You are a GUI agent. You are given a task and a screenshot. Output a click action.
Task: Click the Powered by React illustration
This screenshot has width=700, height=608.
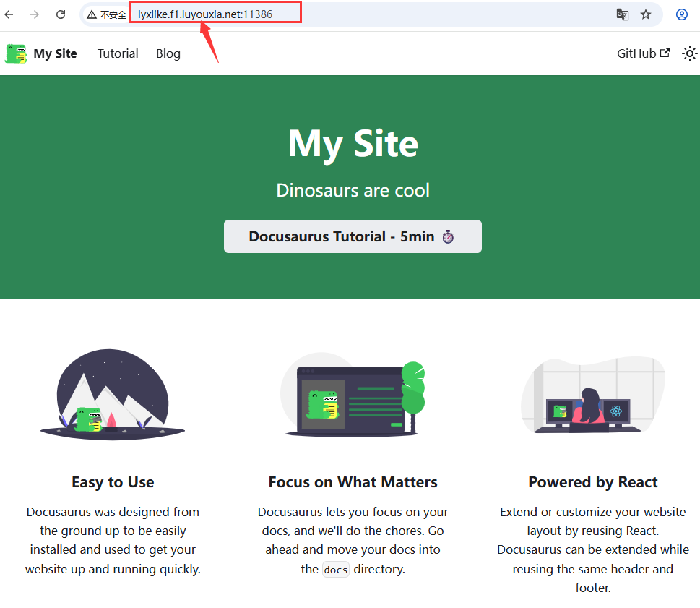coord(593,395)
